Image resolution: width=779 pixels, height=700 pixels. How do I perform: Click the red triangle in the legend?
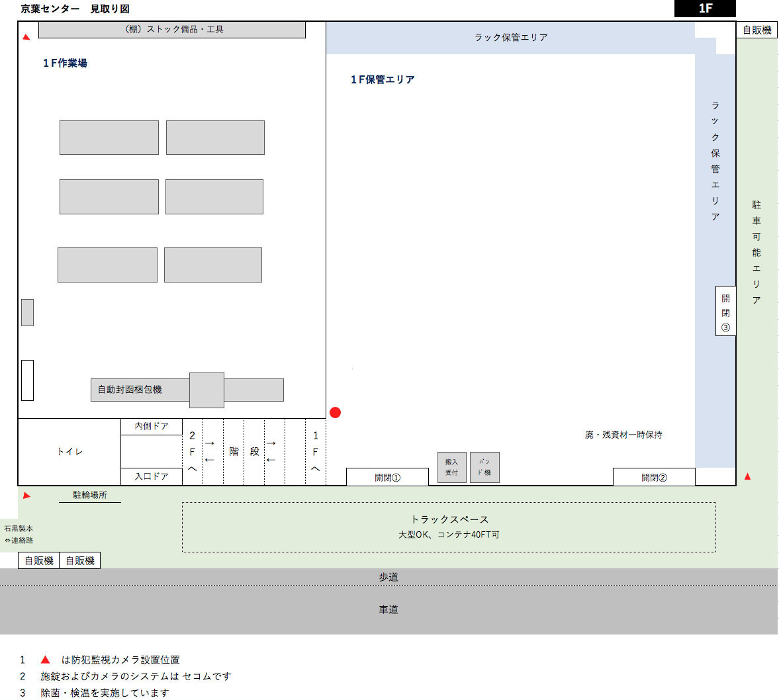pyautogui.click(x=45, y=660)
